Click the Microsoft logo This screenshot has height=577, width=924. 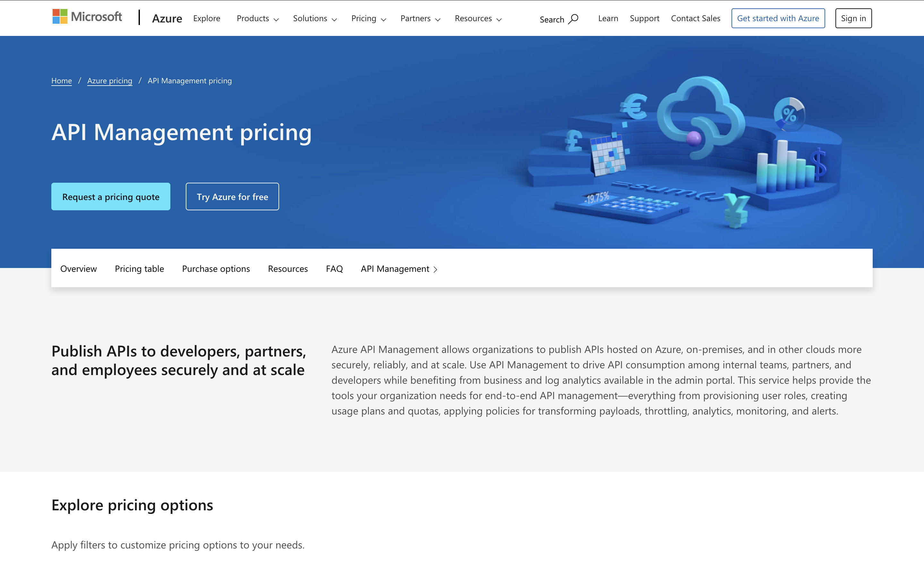(x=87, y=17)
